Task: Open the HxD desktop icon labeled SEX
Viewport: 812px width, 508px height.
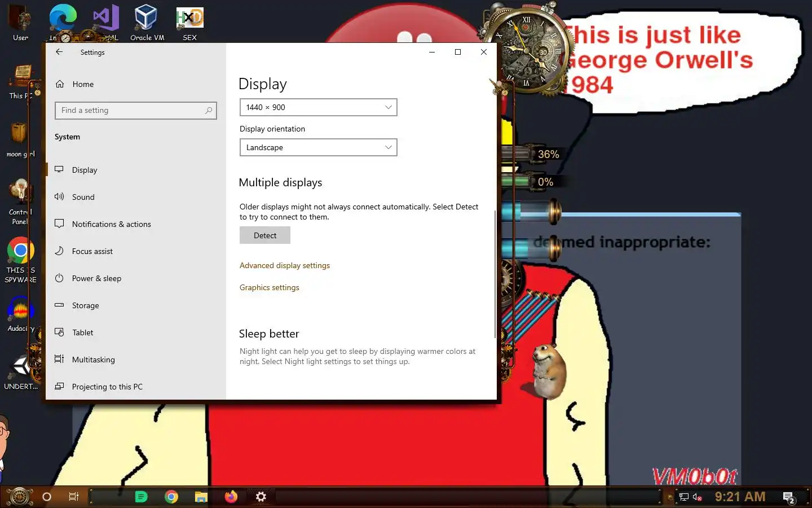Action: pyautogui.click(x=190, y=23)
